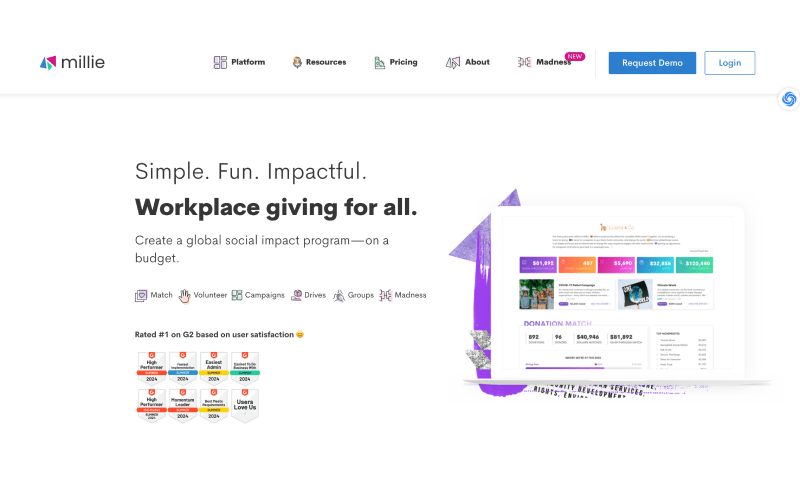The height and width of the screenshot is (500, 800).
Task: Click the Volunteer hand icon
Action: click(184, 295)
